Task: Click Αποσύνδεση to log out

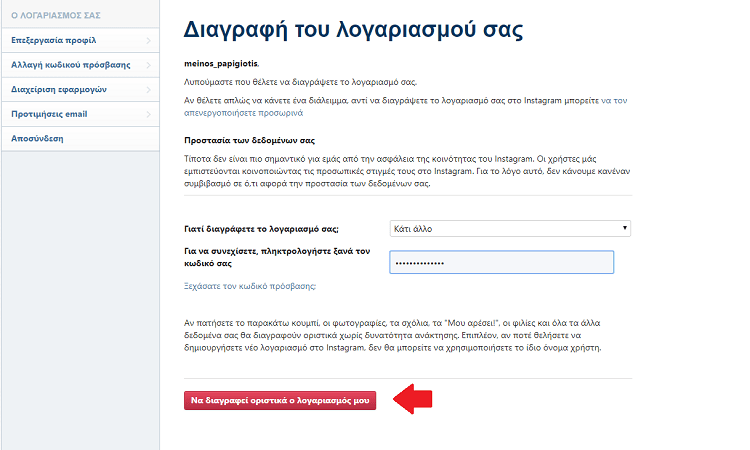Action: coord(80,139)
